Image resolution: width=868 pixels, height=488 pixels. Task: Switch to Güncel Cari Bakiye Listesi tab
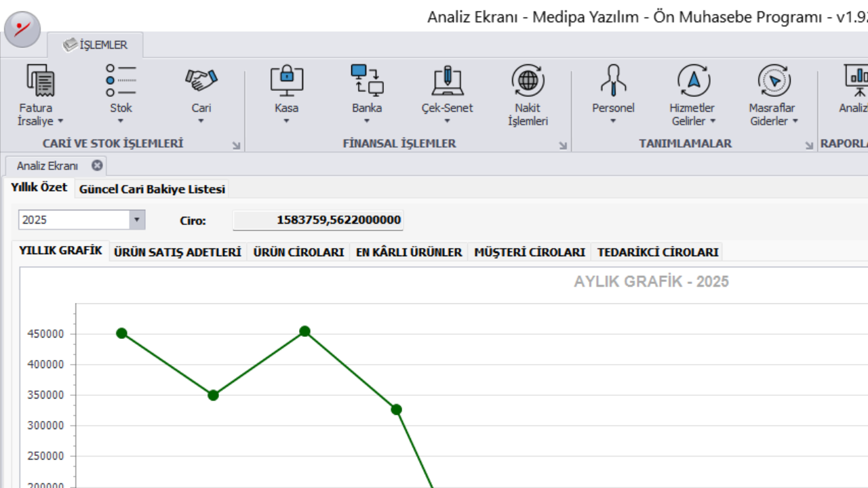pyautogui.click(x=152, y=189)
